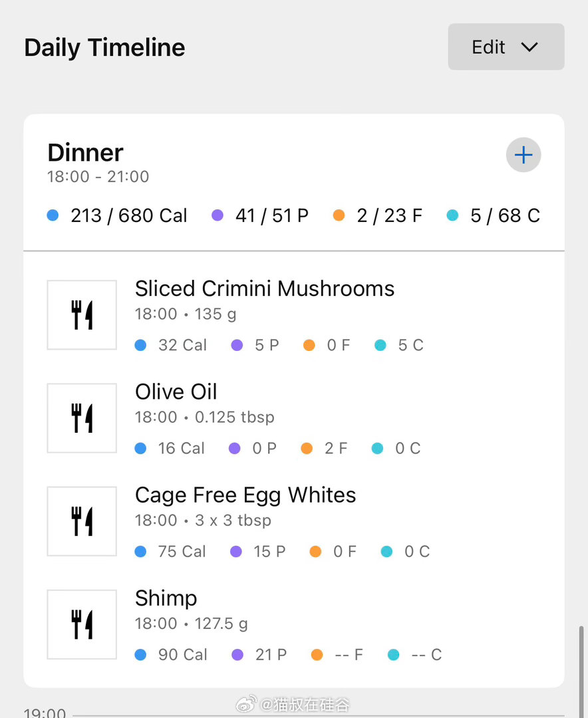Click the Sliced Crimini Mushrooms fork-knife icon
This screenshot has height=718, width=588.
click(x=82, y=315)
